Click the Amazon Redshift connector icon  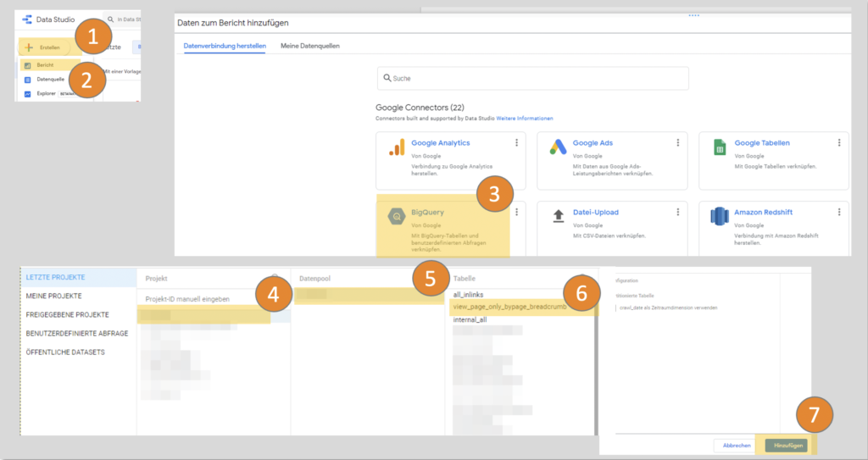click(x=720, y=216)
